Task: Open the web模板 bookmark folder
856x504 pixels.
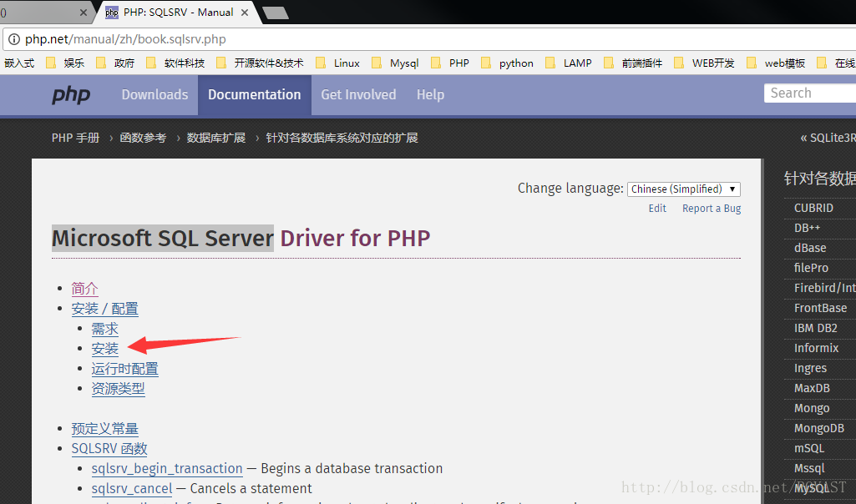Action: [x=776, y=63]
